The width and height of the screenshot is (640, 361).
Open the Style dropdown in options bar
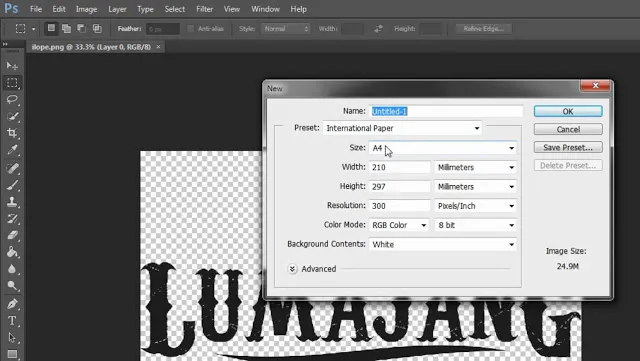click(x=285, y=29)
